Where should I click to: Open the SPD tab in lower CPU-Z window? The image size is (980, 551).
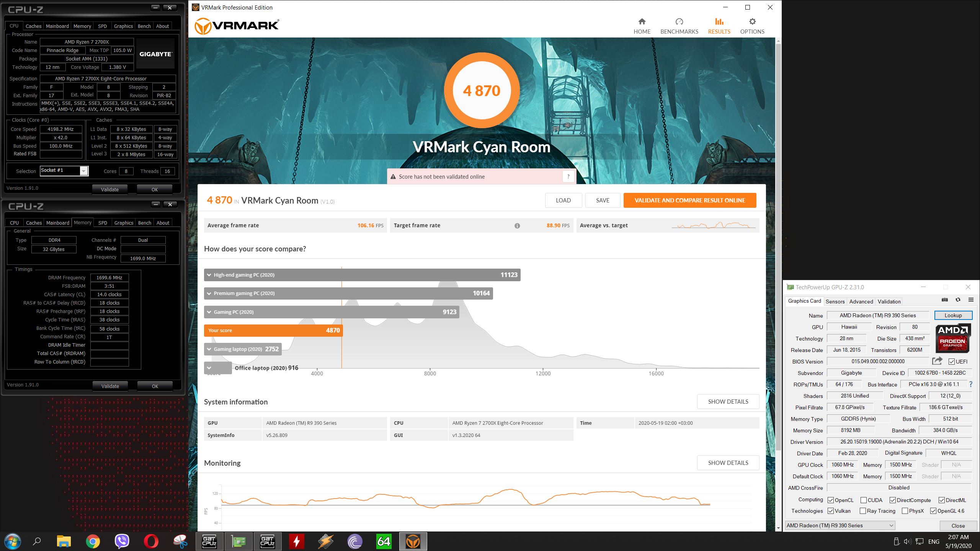tap(103, 223)
